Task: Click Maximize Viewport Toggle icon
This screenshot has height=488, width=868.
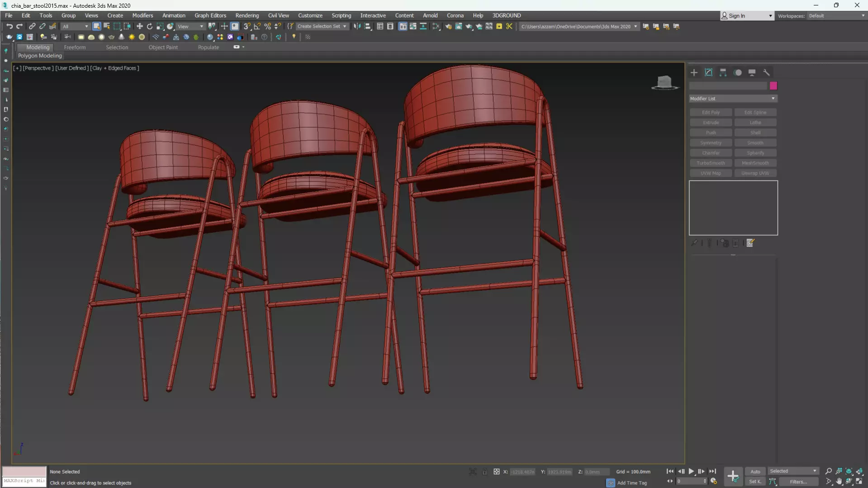Action: tap(859, 482)
